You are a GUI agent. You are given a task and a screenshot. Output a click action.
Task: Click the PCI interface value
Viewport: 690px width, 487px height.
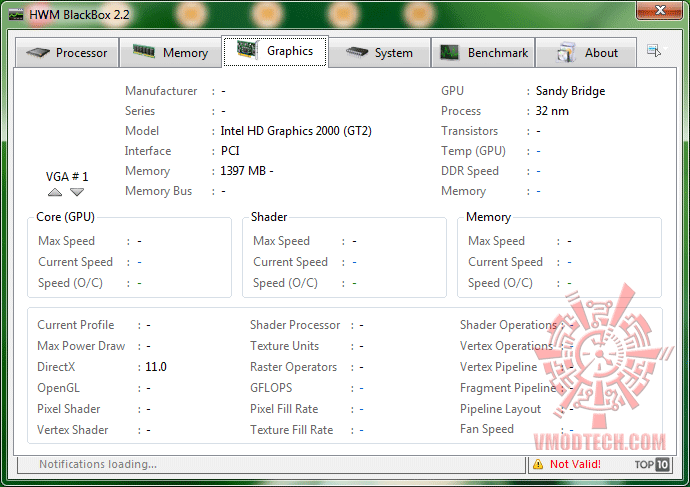230,151
